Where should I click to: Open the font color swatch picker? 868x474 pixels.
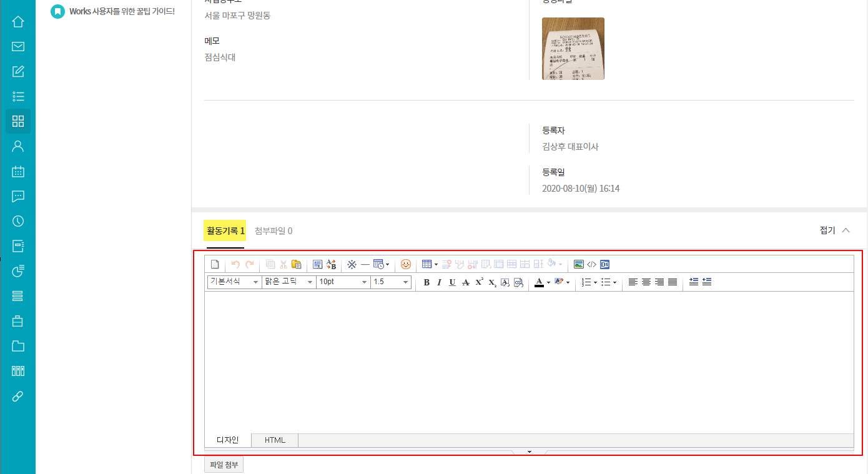pyautogui.click(x=540, y=282)
